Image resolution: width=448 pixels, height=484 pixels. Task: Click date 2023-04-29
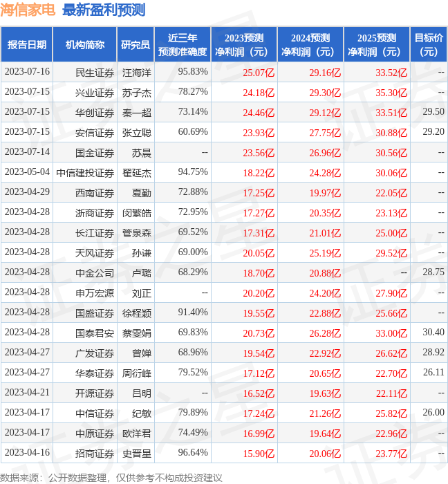(x=27, y=192)
